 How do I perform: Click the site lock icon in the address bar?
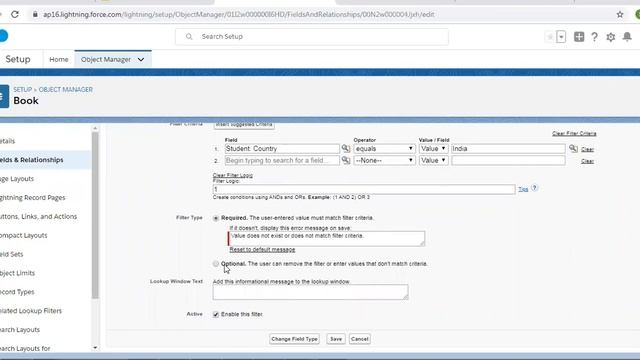35,14
